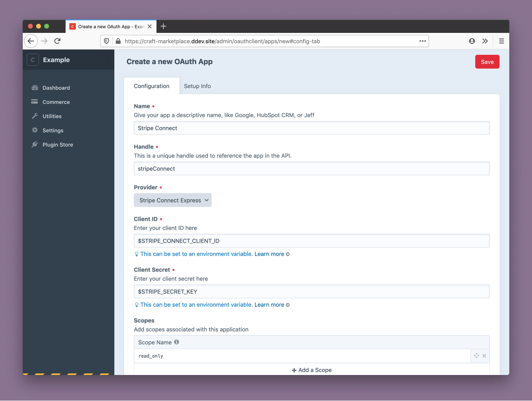Click the Dashboard gauge icon in sidebar
The height and width of the screenshot is (401, 532).
[35, 88]
